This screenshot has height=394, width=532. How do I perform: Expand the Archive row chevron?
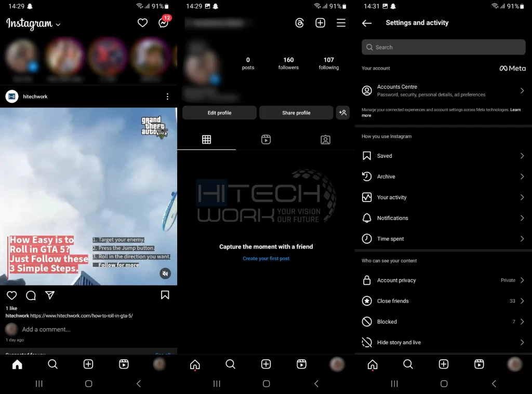pyautogui.click(x=522, y=176)
